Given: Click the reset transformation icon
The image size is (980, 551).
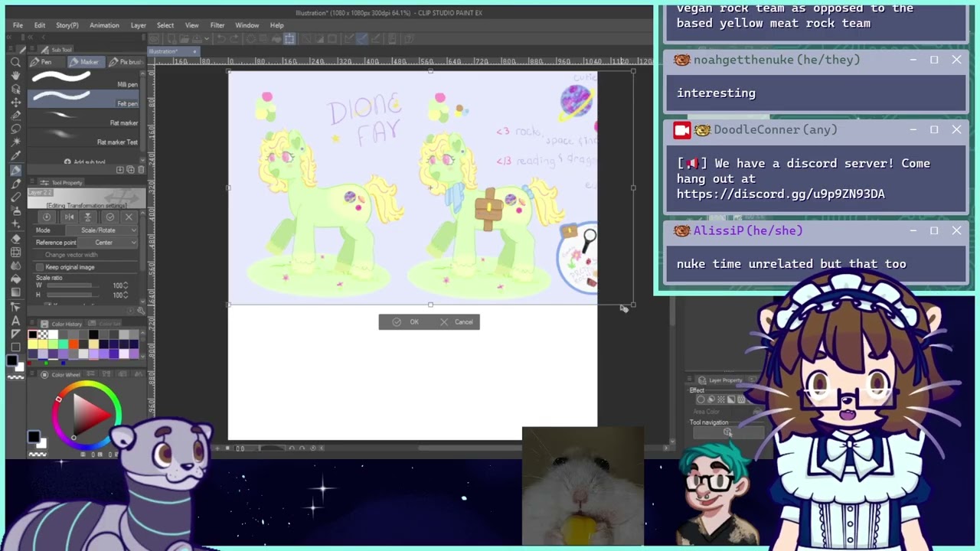Looking at the screenshot, I should point(47,217).
